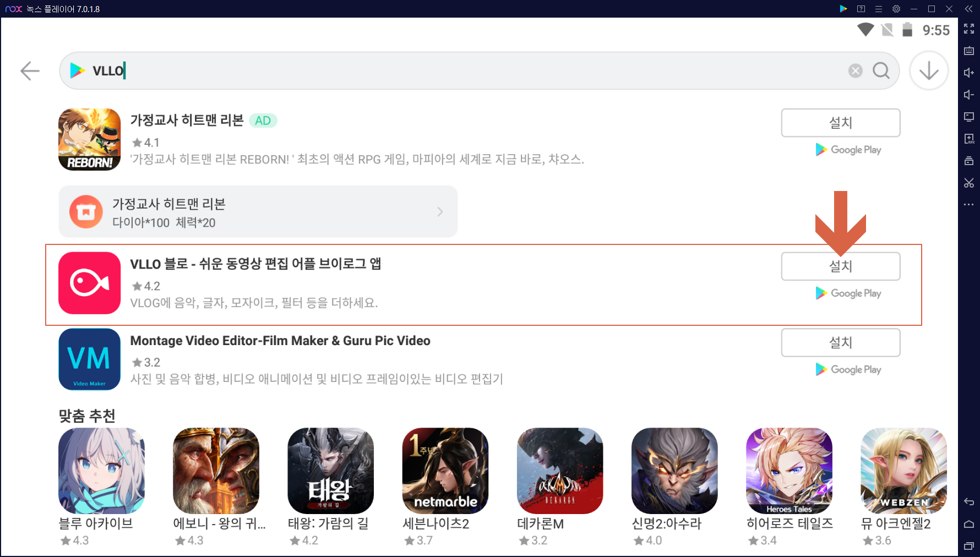Click the 맞춤 추천 section heading
Viewport: 980px width, 557px height.
click(87, 416)
